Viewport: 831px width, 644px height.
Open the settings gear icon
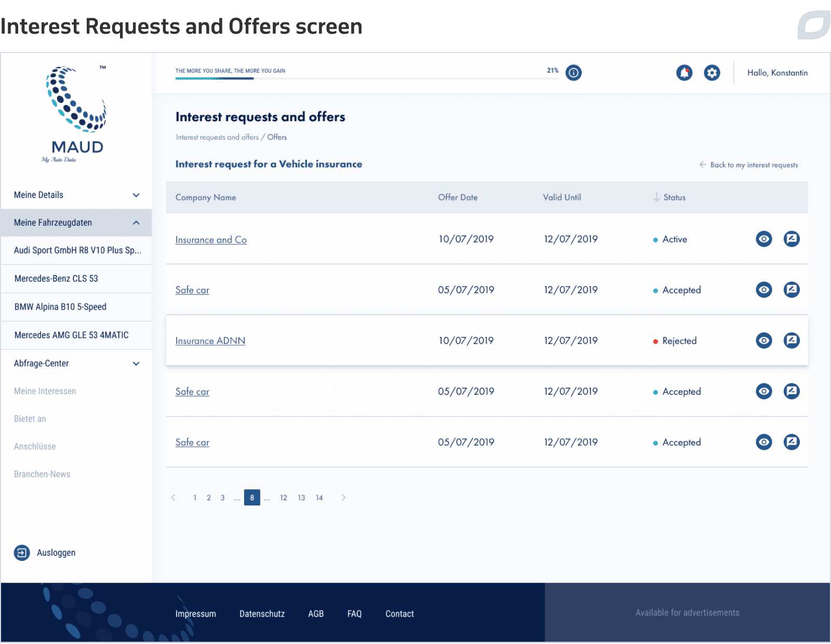[712, 73]
